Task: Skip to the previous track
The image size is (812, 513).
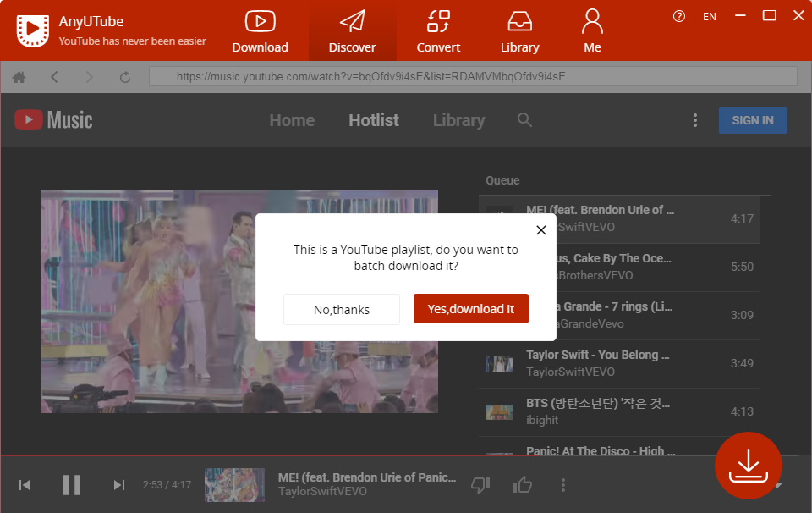Action: (x=25, y=485)
